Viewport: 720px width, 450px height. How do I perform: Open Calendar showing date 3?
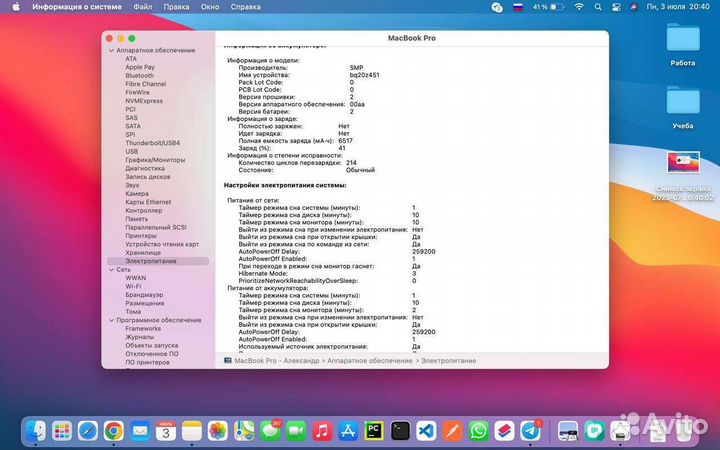[x=166, y=431]
